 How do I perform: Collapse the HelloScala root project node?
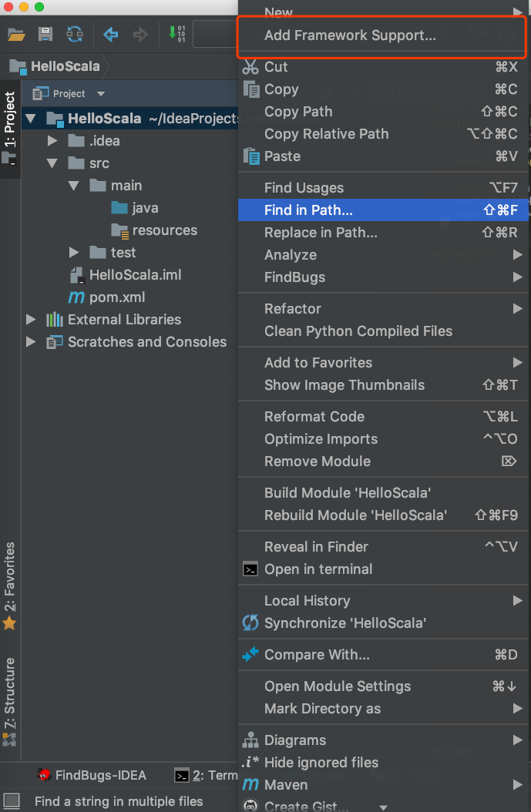coord(31,119)
